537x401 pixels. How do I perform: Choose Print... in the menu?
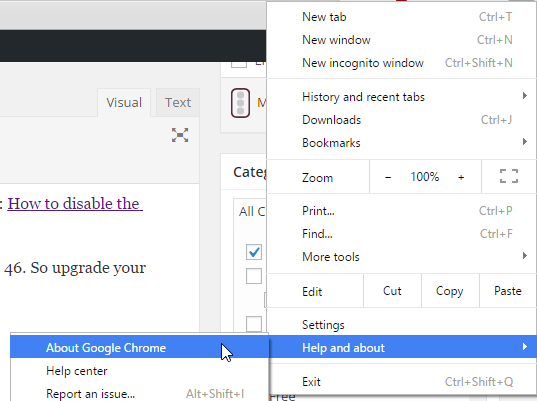[401, 211]
